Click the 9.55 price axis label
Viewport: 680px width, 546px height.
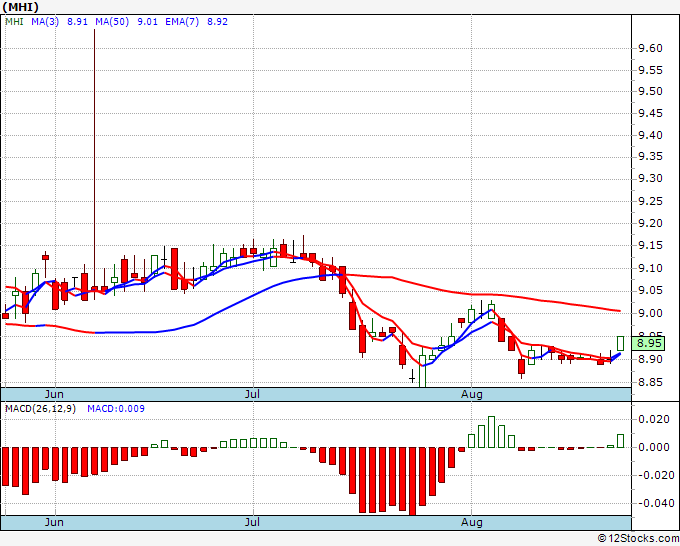pos(651,70)
